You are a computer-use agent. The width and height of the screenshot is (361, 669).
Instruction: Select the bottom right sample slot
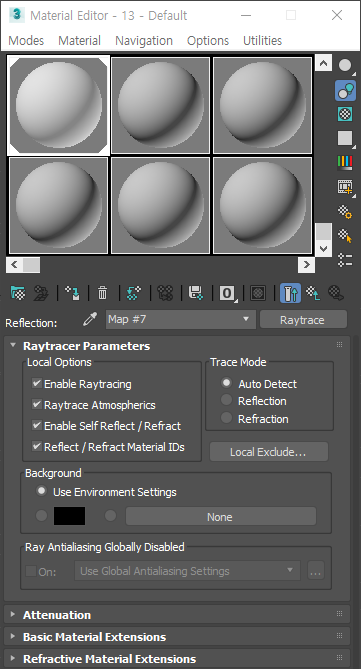pyautogui.click(x=262, y=206)
